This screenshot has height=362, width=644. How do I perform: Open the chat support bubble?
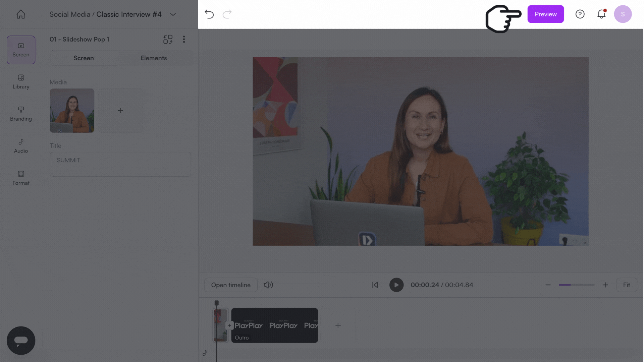point(21,341)
